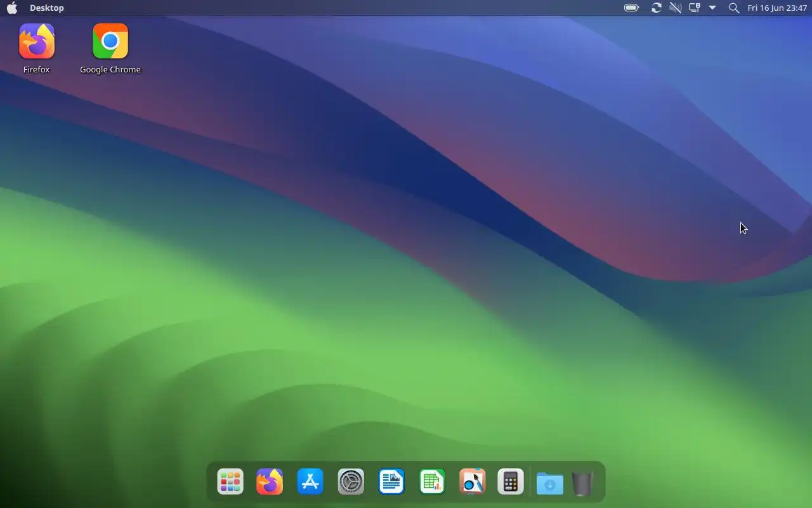Open the Calculator from the dock
Image resolution: width=812 pixels, height=508 pixels.
tap(511, 482)
